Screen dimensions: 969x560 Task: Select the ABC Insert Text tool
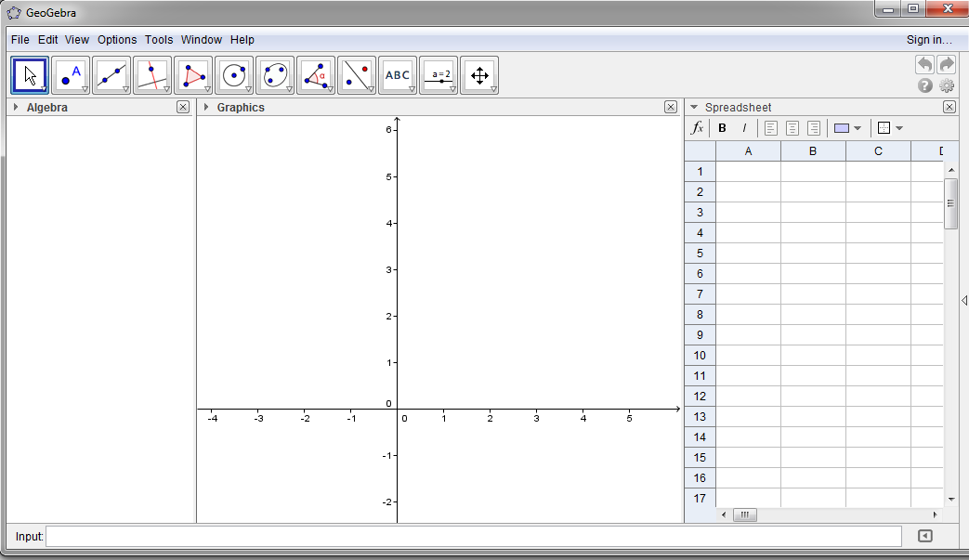(398, 75)
